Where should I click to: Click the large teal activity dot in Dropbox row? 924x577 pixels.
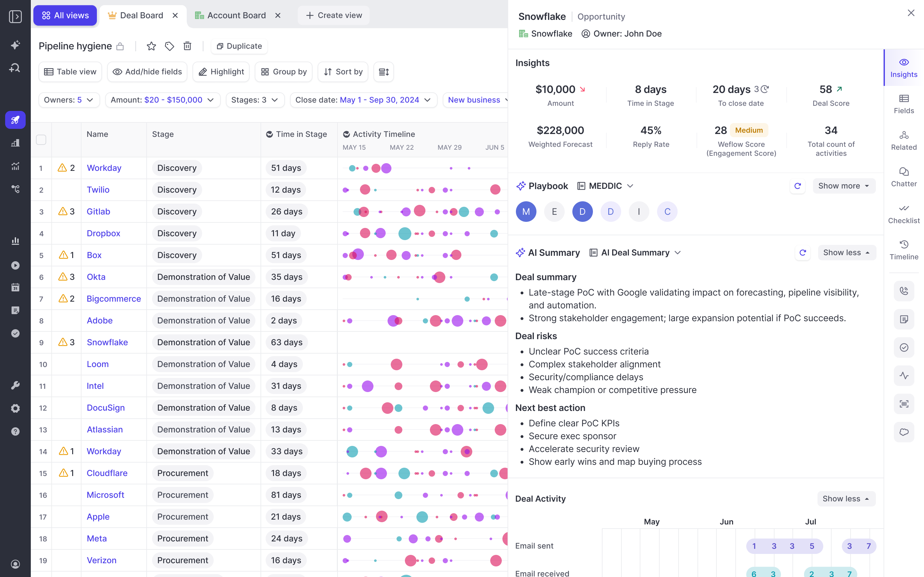pyautogui.click(x=405, y=233)
